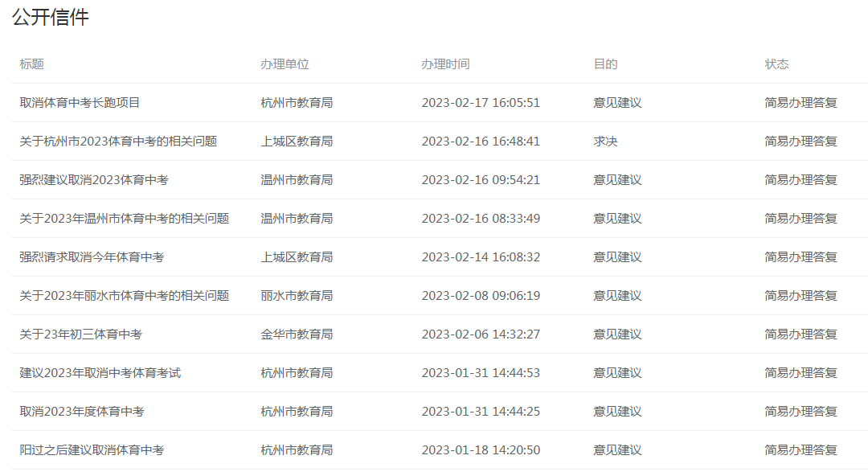Screen dimensions: 868x476
Task: Select the timestamp 2023-02-08 09:06:19
Action: click(481, 295)
